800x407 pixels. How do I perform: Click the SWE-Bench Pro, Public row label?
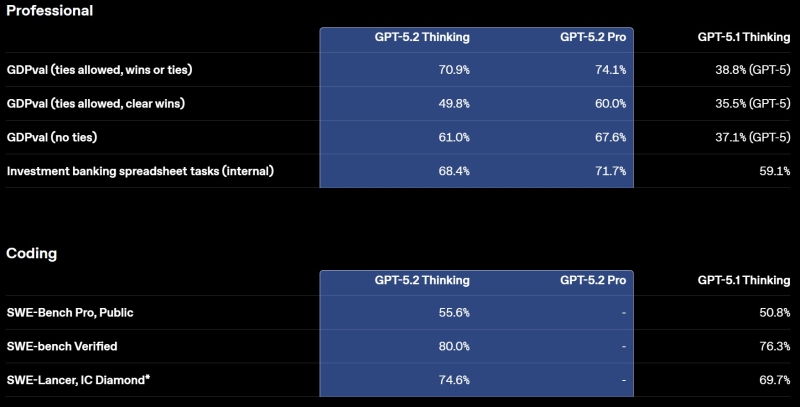(69, 313)
